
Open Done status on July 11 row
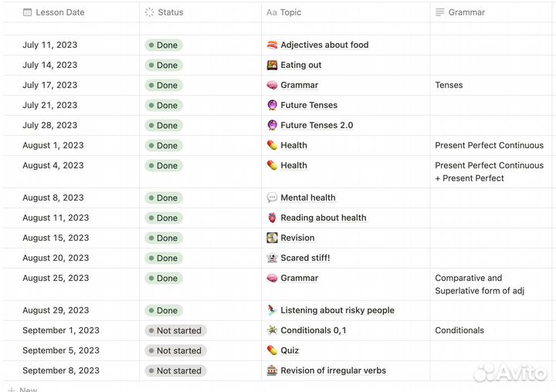163,45
